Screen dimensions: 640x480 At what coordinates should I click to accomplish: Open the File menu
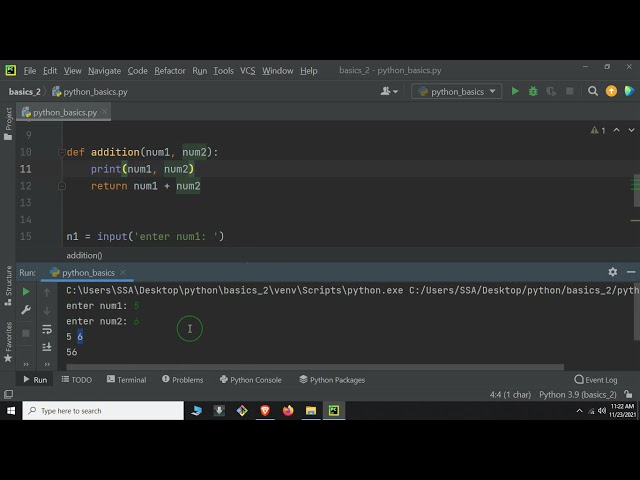pos(30,71)
